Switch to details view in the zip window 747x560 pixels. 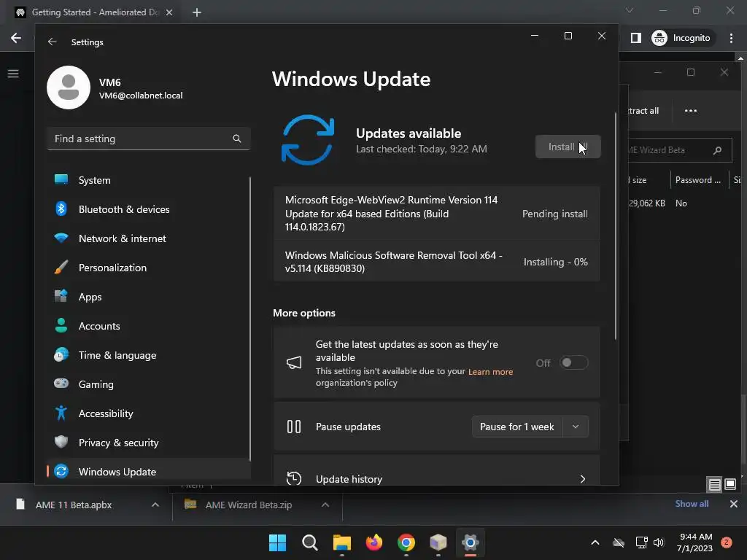[715, 485]
